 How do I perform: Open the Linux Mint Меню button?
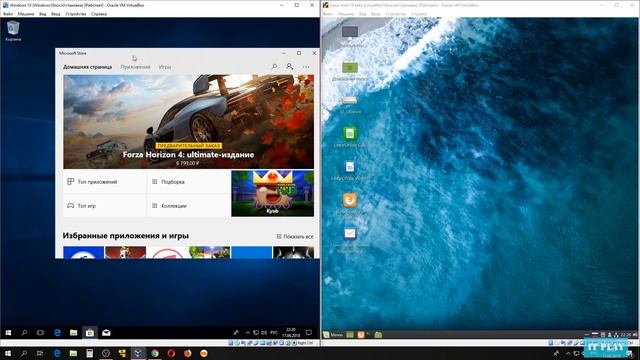click(333, 335)
